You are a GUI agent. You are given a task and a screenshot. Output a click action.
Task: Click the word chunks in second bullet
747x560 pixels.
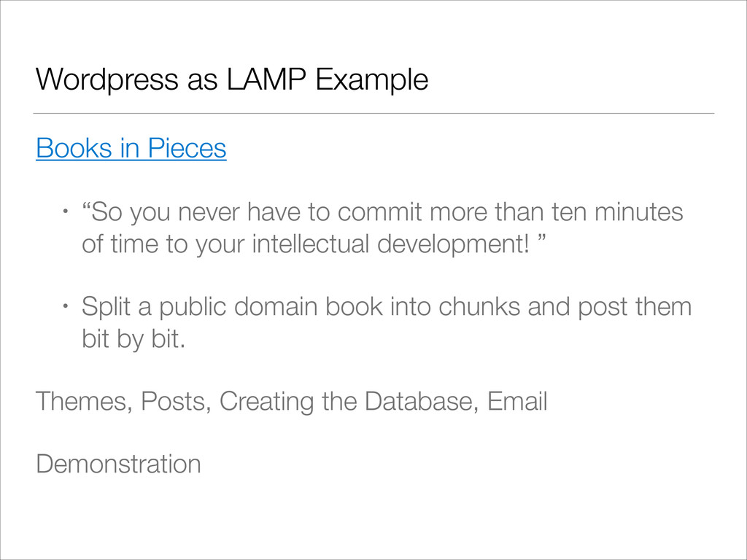(x=479, y=307)
